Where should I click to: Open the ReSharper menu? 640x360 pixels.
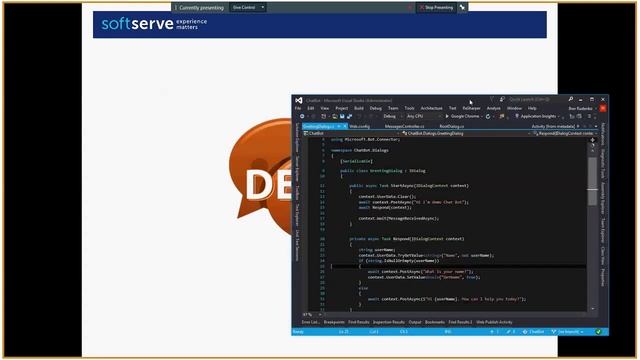tap(471, 108)
